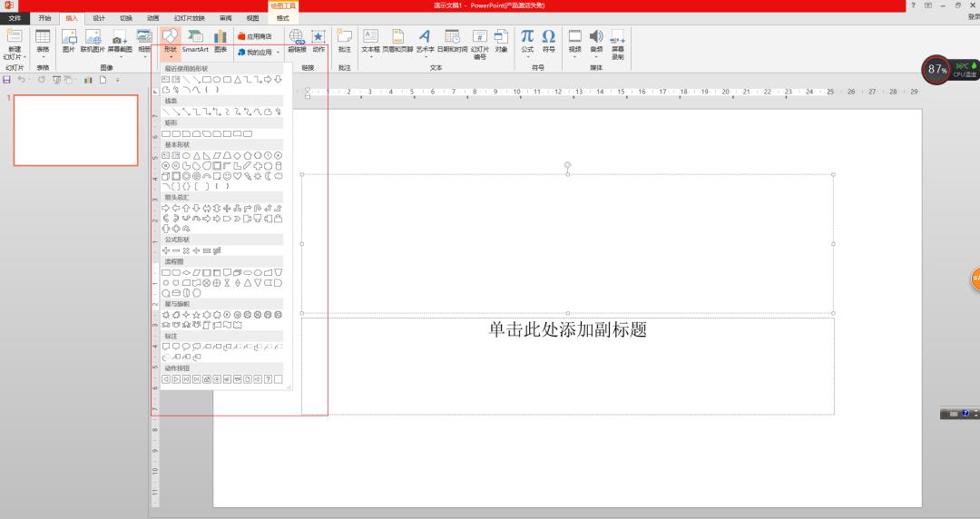The image size is (980, 519).
Task: Insert SmartArt graphic
Action: click(195, 40)
